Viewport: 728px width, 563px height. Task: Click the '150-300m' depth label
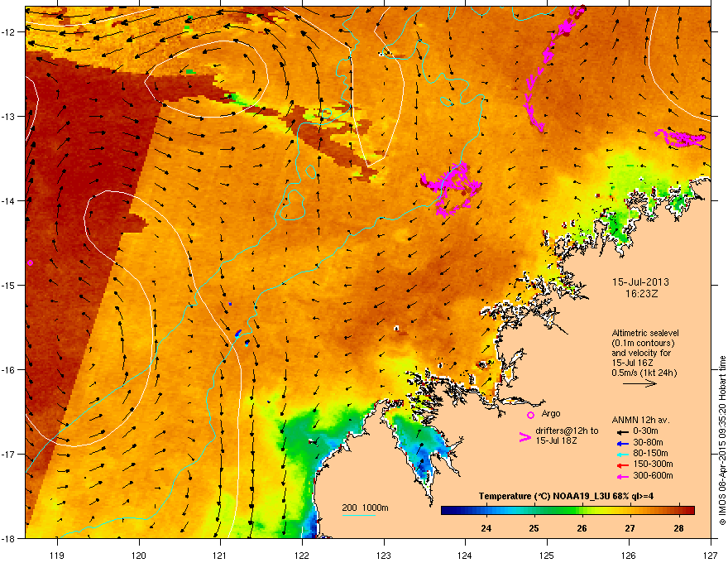pyautogui.click(x=653, y=464)
